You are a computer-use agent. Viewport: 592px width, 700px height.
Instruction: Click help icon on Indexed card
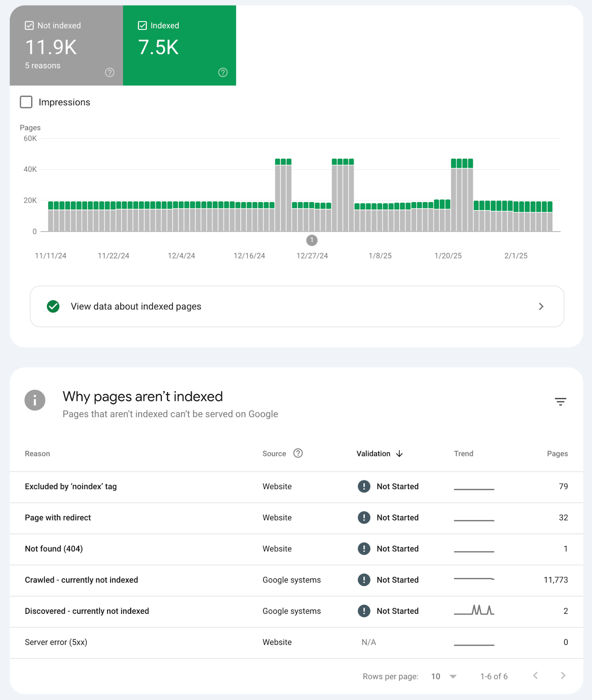coord(223,73)
